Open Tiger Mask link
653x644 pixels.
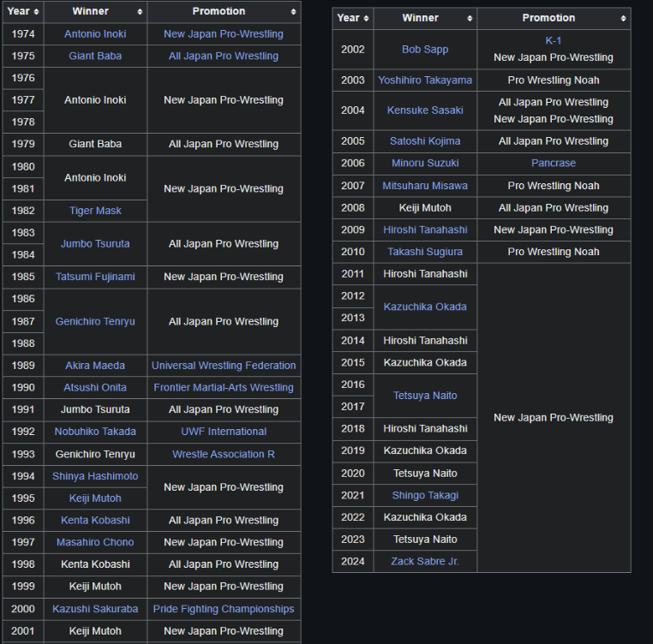[x=95, y=211]
